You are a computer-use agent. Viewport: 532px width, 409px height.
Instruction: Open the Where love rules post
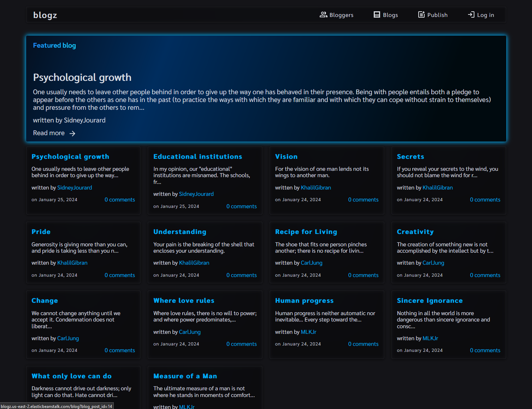tap(184, 301)
